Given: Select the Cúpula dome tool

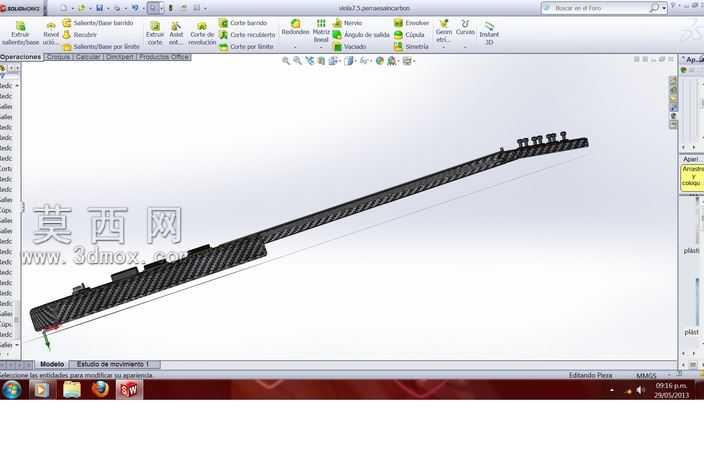Looking at the screenshot, I should point(409,35).
